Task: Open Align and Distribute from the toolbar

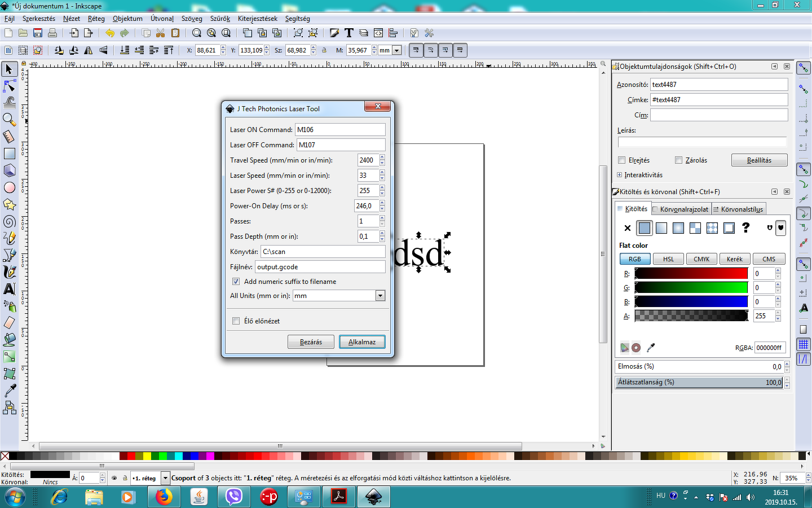Action: [x=393, y=33]
